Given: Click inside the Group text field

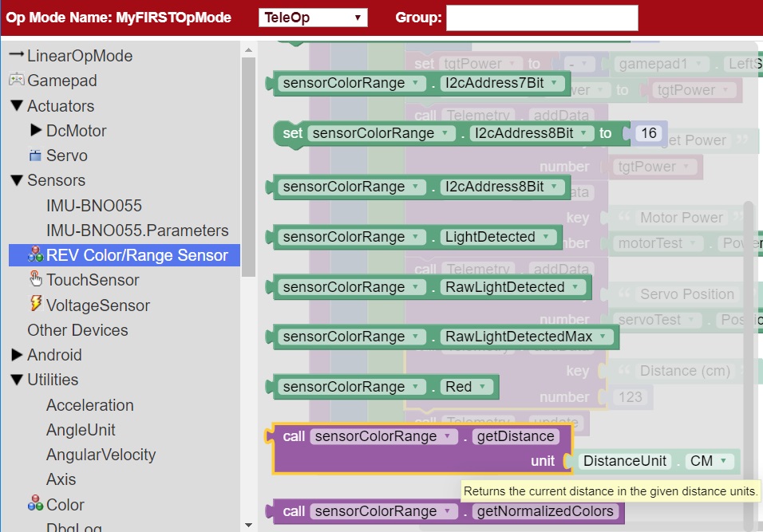Looking at the screenshot, I should point(543,17).
